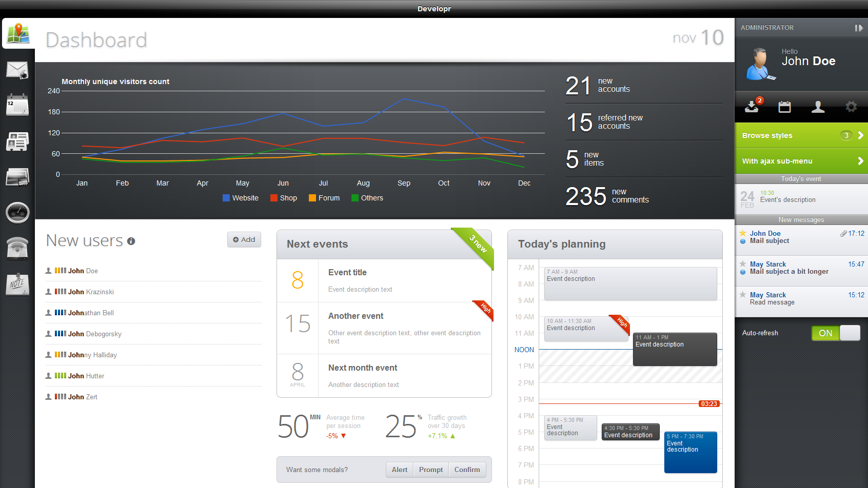Screen dimensions: 868x488
Task: Expand the 'With ajax sub-menu' arrow
Action: (x=860, y=161)
